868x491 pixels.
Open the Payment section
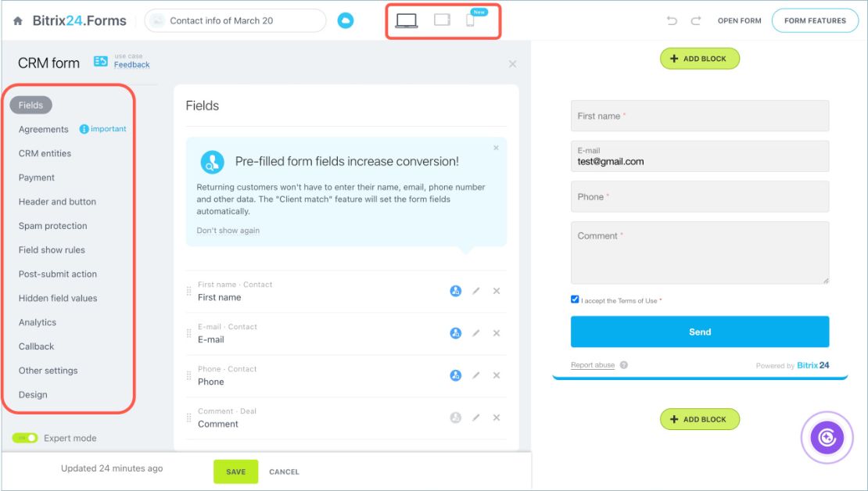[37, 177]
